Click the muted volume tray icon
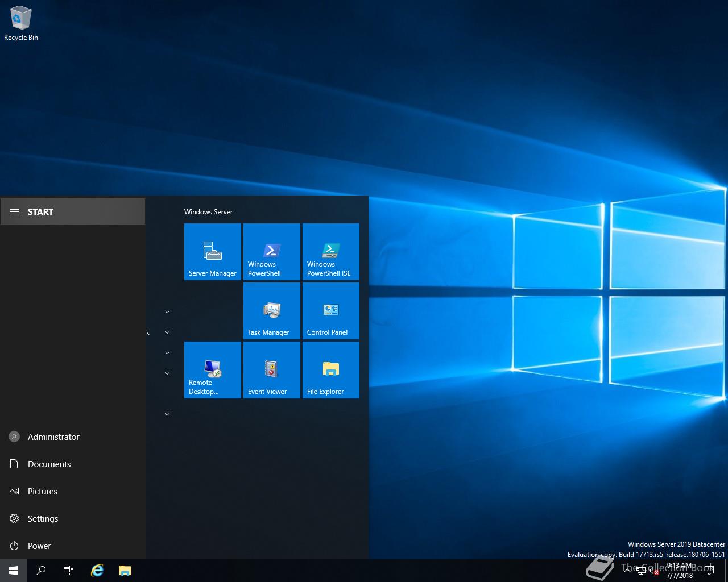 tap(654, 571)
